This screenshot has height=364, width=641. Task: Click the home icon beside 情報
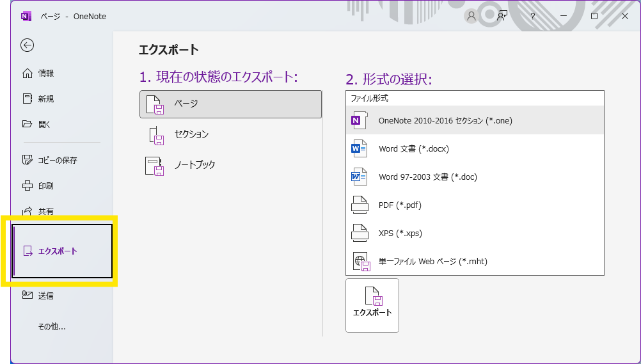tap(27, 73)
